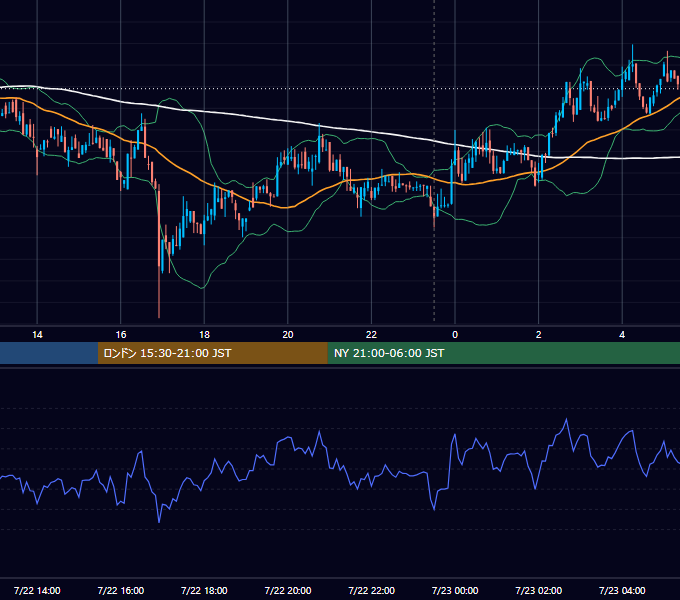Click the 7/23 04:00 date label
Screen dimensions: 680x600
pos(622,590)
